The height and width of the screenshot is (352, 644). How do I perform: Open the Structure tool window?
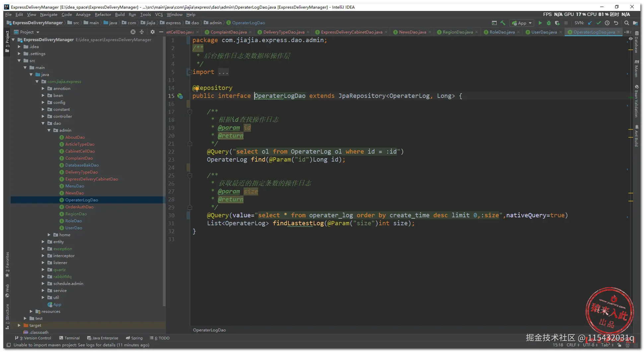tap(7, 317)
